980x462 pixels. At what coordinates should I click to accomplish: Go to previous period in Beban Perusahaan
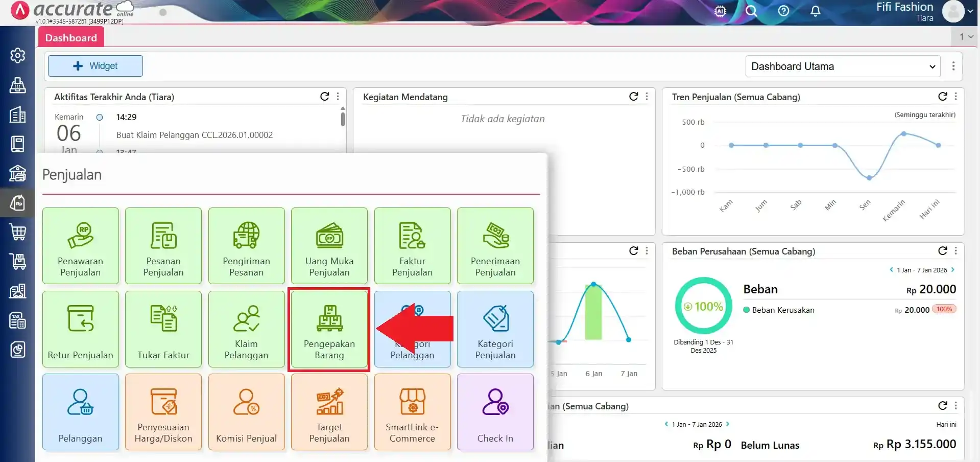[x=892, y=270]
